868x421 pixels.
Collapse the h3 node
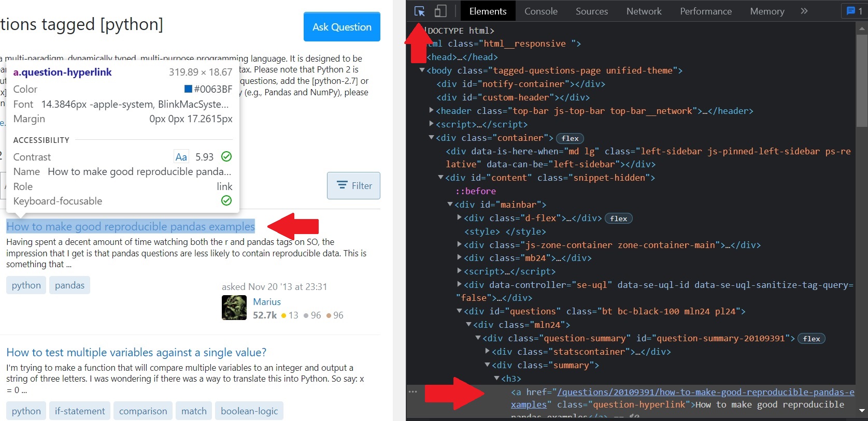coord(496,378)
